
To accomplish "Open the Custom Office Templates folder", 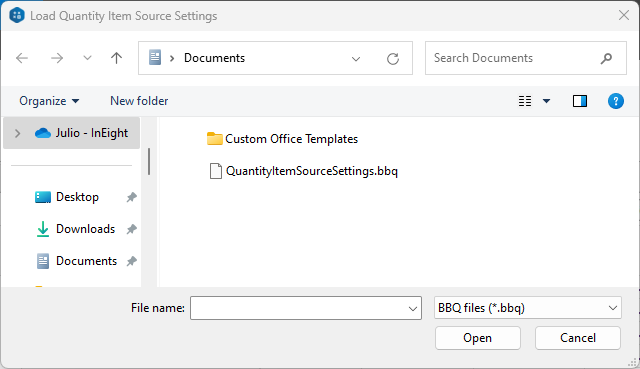I will [282, 139].
